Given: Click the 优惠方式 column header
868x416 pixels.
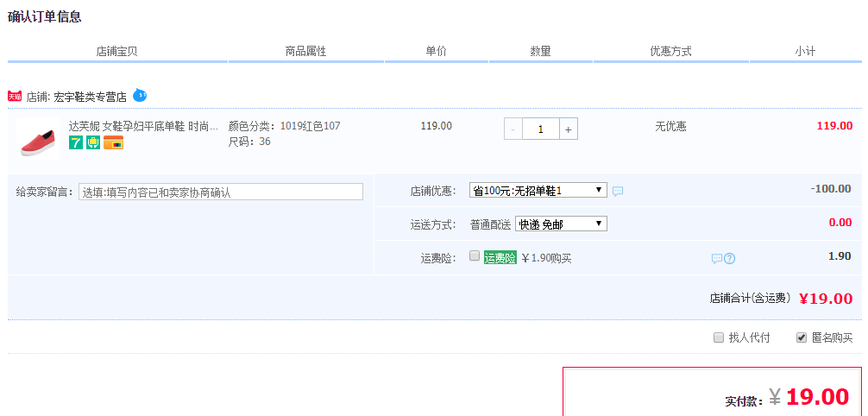Looking at the screenshot, I should (671, 52).
